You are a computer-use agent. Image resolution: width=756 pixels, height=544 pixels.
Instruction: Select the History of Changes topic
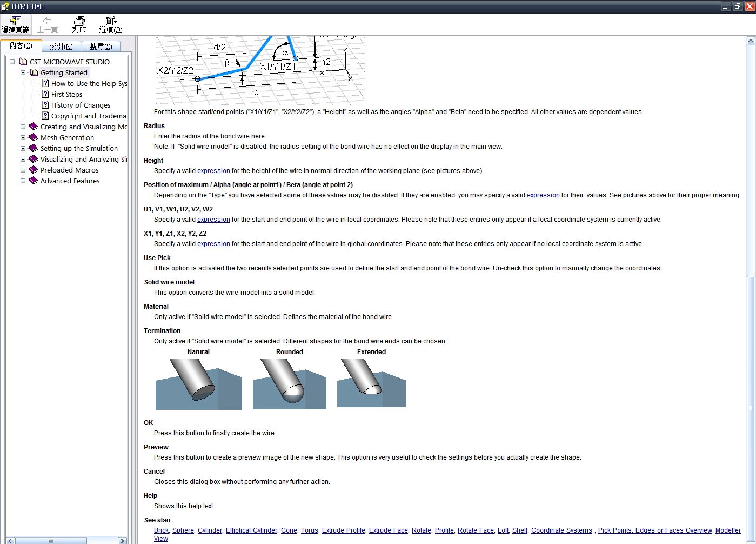[x=81, y=105]
